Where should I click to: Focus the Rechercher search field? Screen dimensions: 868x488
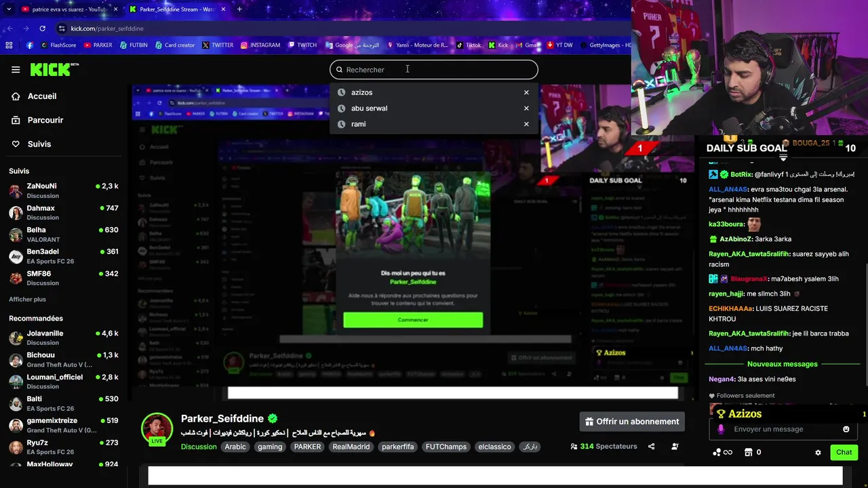tap(434, 69)
